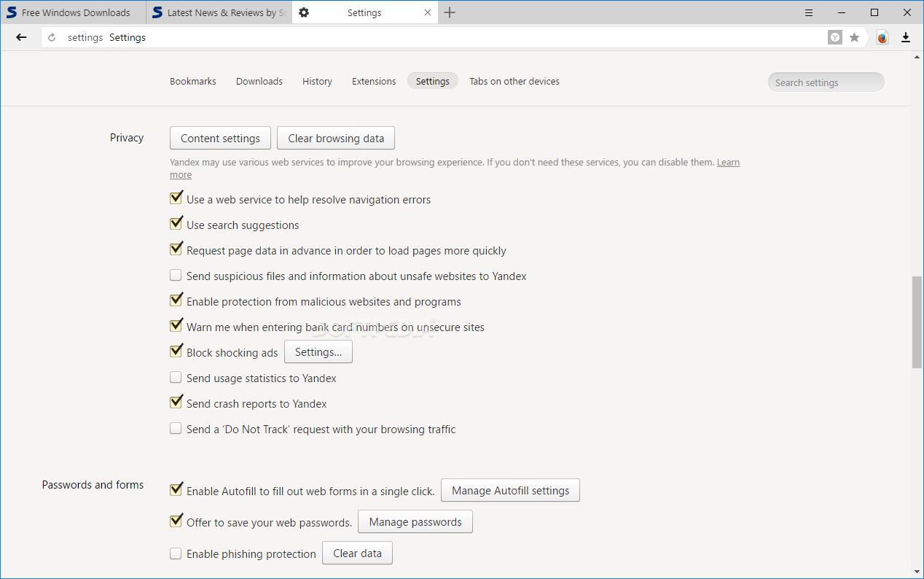Click the scrollbar down arrow
This screenshot has width=924, height=579.
tap(917, 571)
